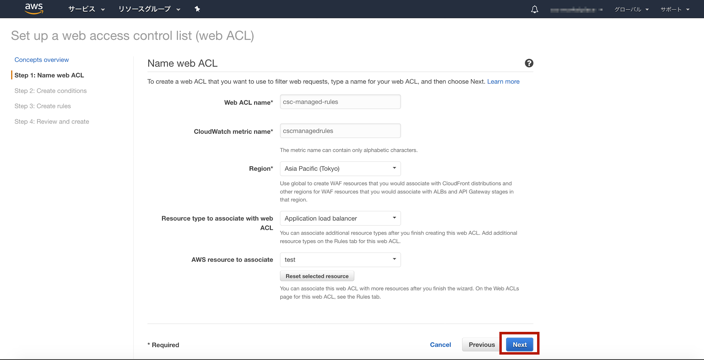The image size is (704, 360).
Task: Click the Cancel link
Action: (440, 345)
